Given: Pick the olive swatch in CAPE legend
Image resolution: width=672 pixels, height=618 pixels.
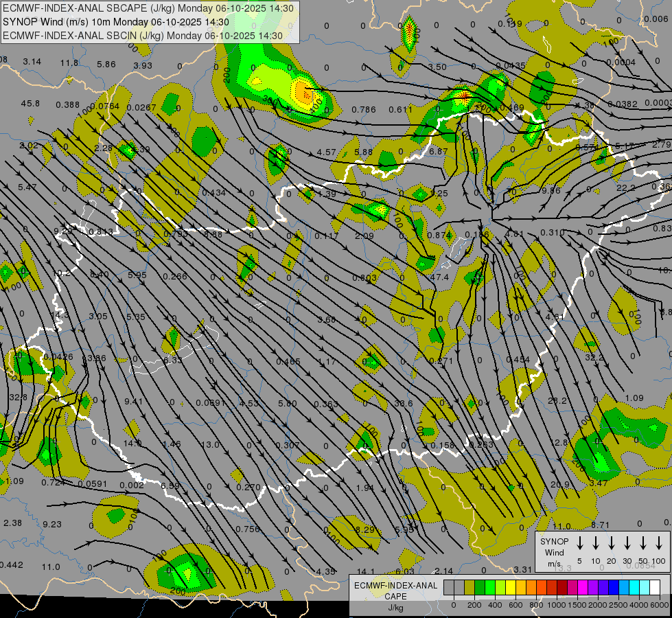Looking at the screenshot, I should [x=470, y=587].
